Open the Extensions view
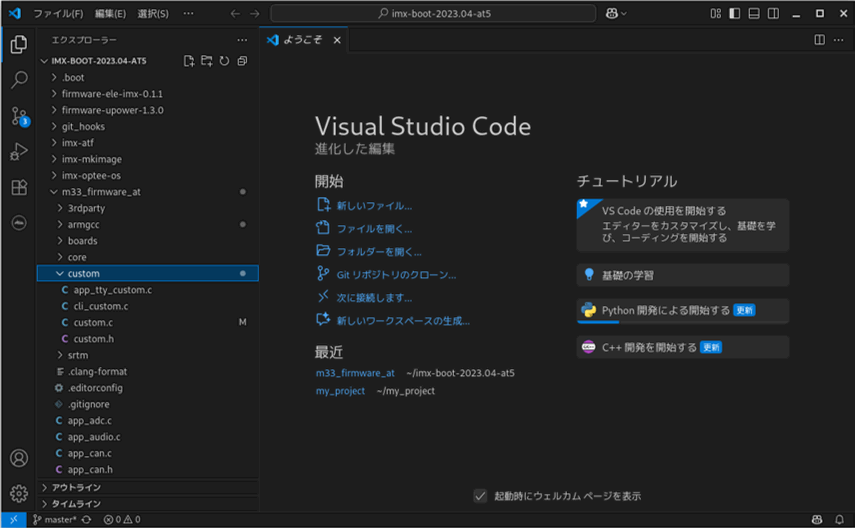 [x=18, y=188]
